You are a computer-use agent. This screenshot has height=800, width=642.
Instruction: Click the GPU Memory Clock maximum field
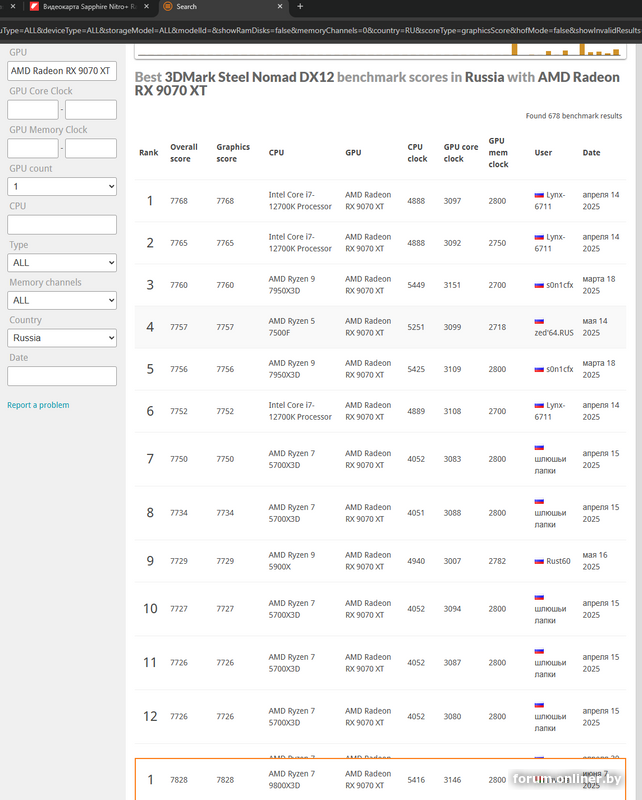coord(91,148)
